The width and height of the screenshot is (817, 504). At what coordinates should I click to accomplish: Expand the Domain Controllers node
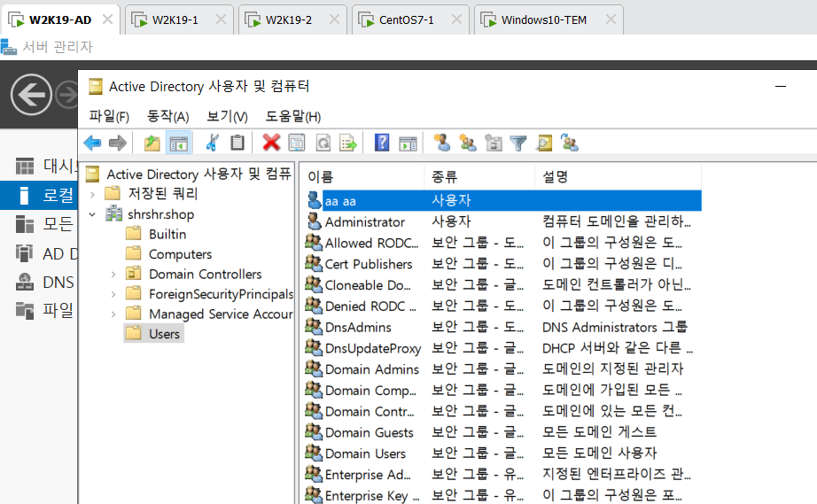(x=113, y=274)
